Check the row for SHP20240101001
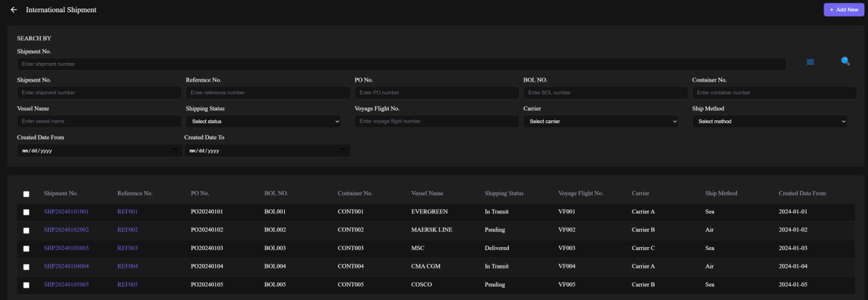Image resolution: width=868 pixels, height=300 pixels. click(26, 212)
